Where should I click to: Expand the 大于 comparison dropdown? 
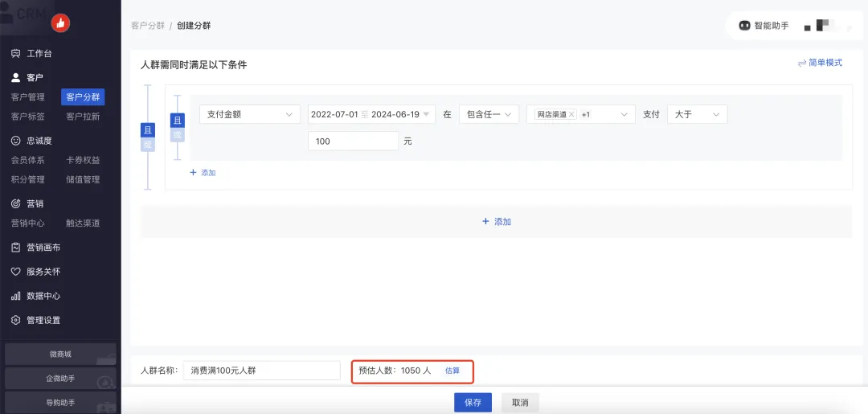pyautogui.click(x=697, y=114)
